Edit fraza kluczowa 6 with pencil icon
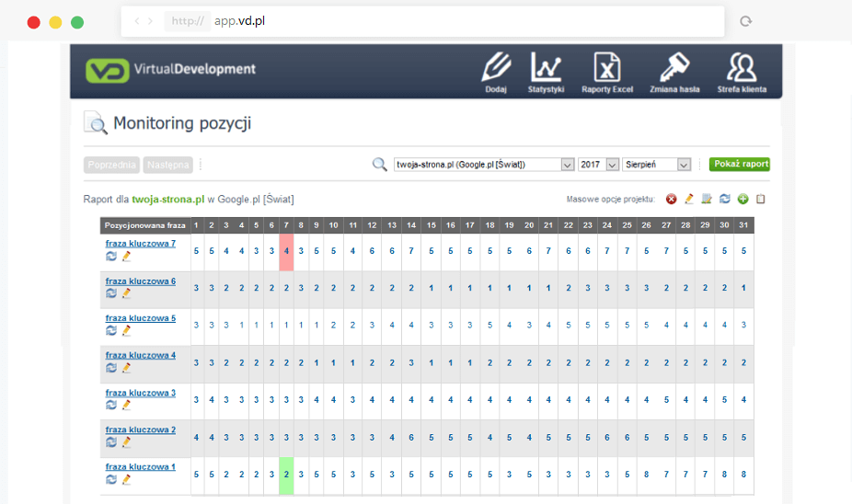 point(126,293)
